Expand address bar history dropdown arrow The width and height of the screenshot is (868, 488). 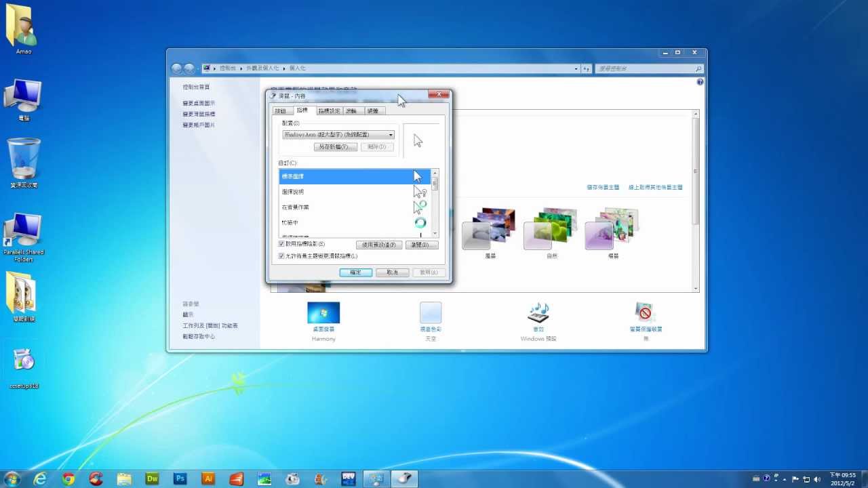pos(576,68)
